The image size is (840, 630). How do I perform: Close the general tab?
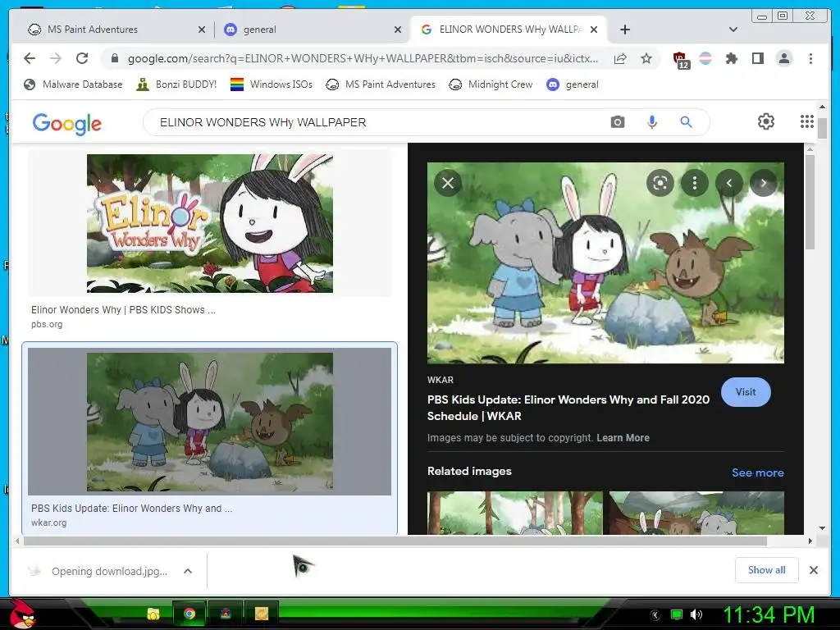tap(398, 30)
